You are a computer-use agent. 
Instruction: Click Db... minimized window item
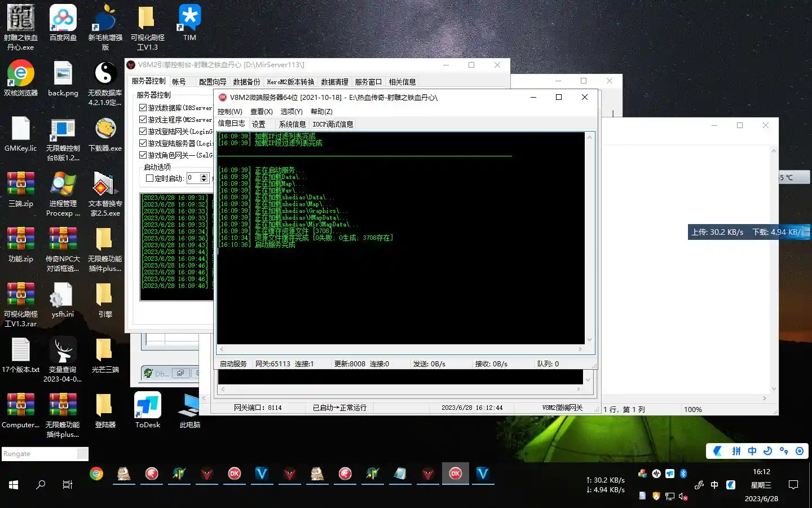[x=156, y=373]
